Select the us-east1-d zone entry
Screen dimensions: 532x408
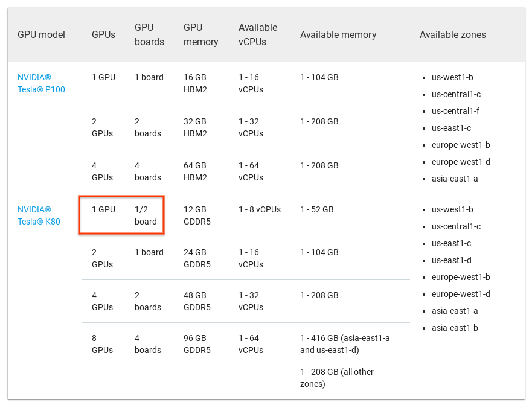(452, 260)
